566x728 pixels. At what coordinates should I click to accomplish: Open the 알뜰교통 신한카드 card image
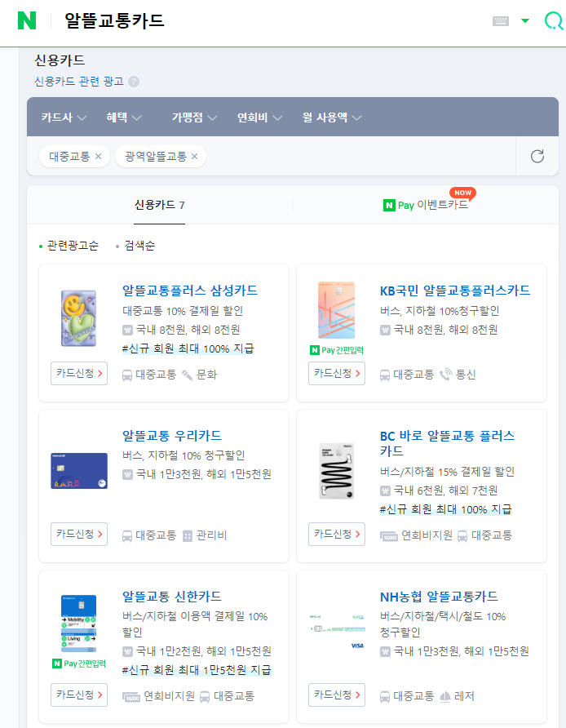(79, 624)
